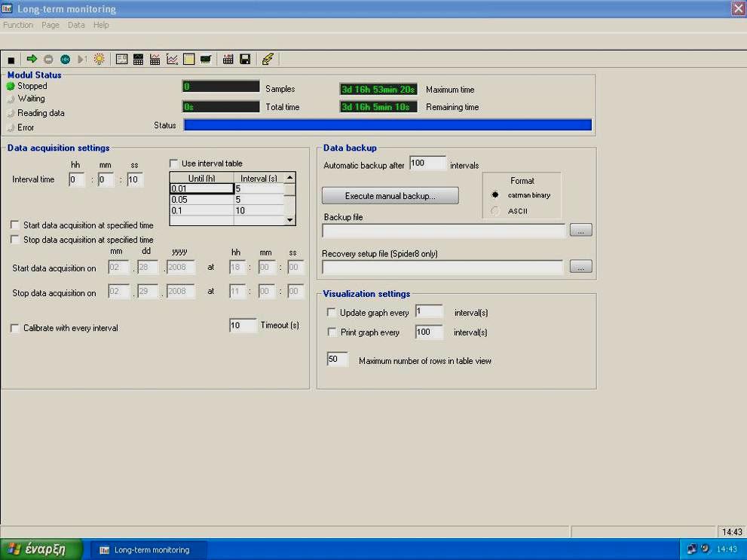747x560 pixels.
Task: Open the Help menu
Action: pos(101,25)
